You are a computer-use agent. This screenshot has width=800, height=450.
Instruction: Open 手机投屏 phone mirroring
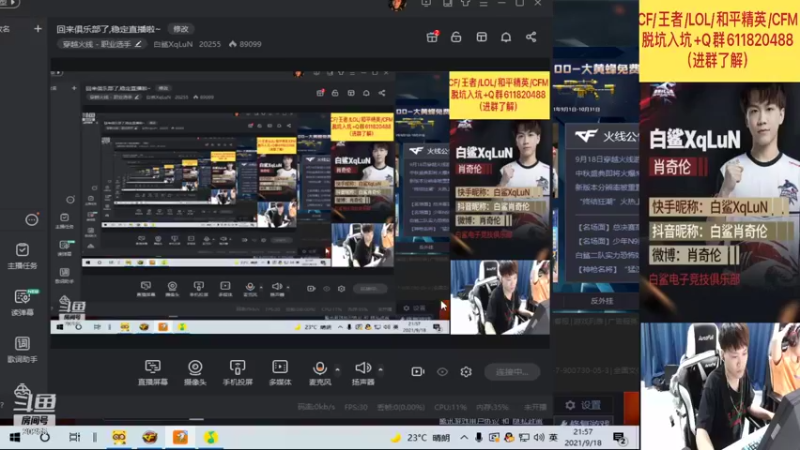point(237,372)
